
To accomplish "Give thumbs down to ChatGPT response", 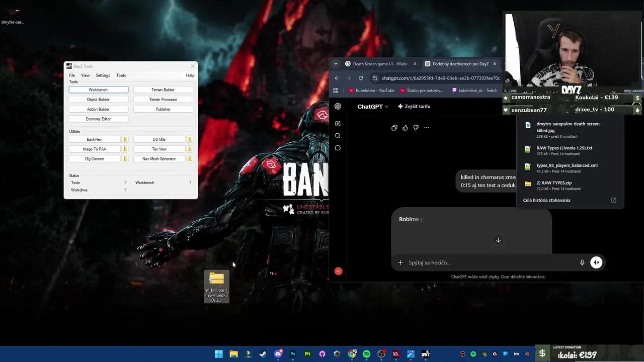I will [x=416, y=128].
